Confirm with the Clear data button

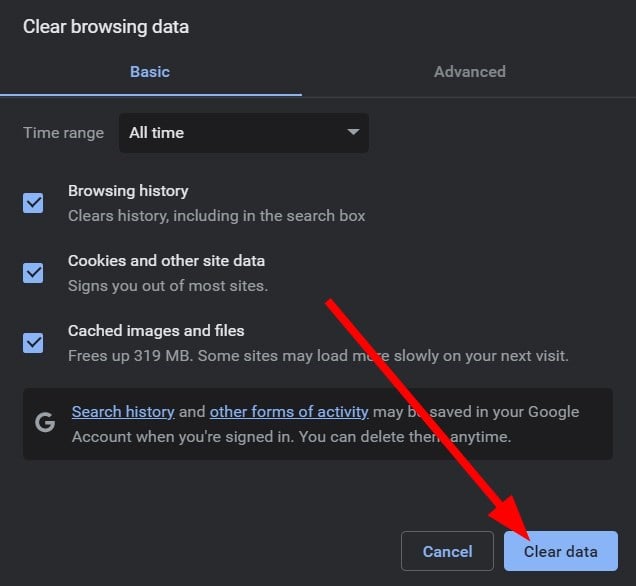[561, 551]
